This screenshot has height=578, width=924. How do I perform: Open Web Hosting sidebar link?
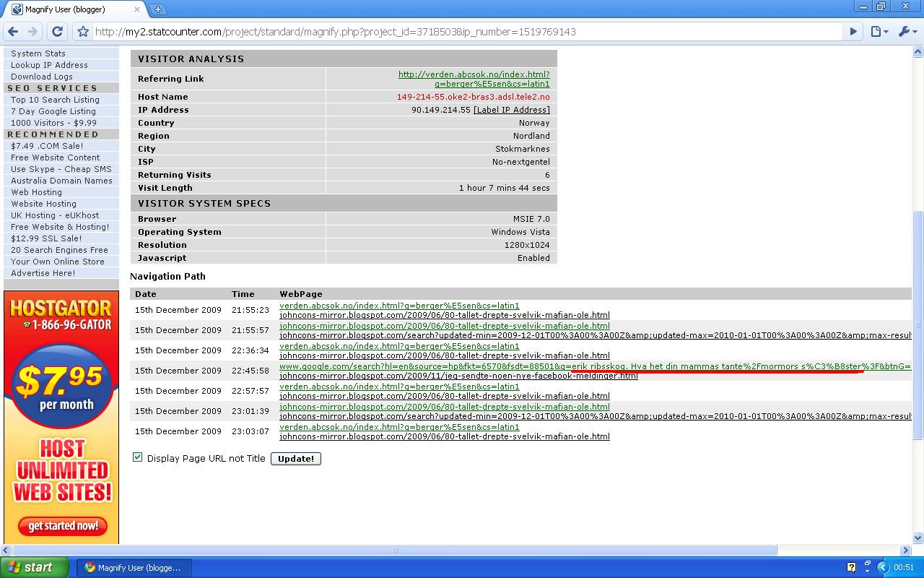(36, 192)
